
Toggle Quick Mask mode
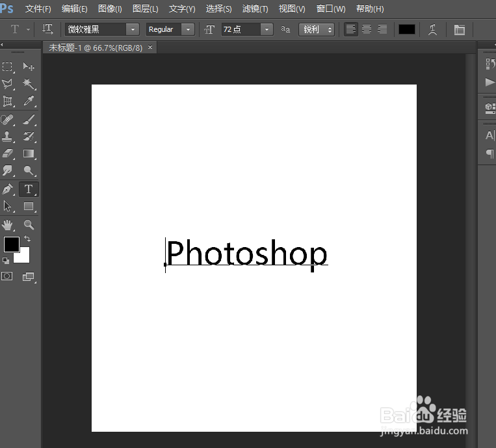tap(7, 276)
